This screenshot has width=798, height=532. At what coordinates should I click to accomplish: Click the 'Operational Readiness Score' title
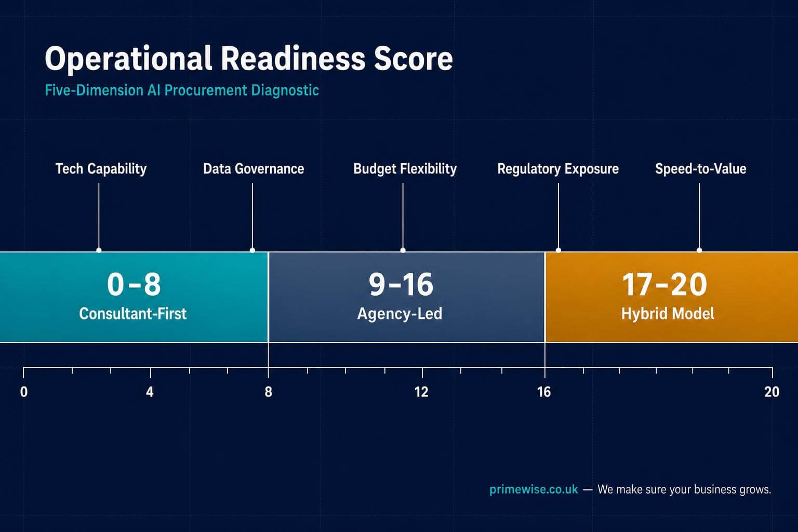pos(248,59)
